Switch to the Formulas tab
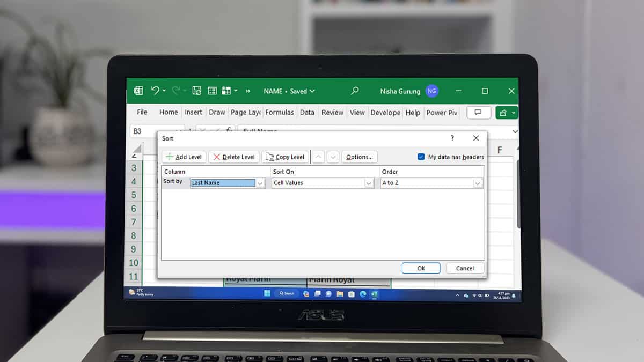The width and height of the screenshot is (644, 362). (x=280, y=112)
